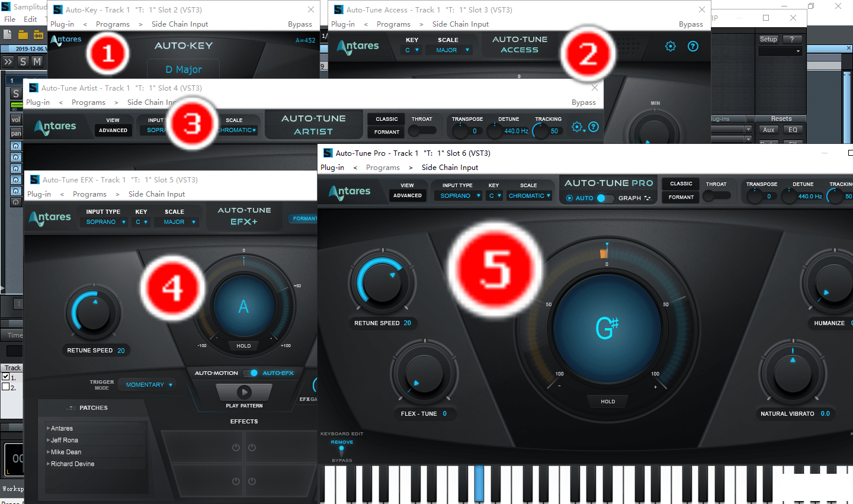
Task: Click Samplitude track Solo S button
Action: click(x=16, y=93)
